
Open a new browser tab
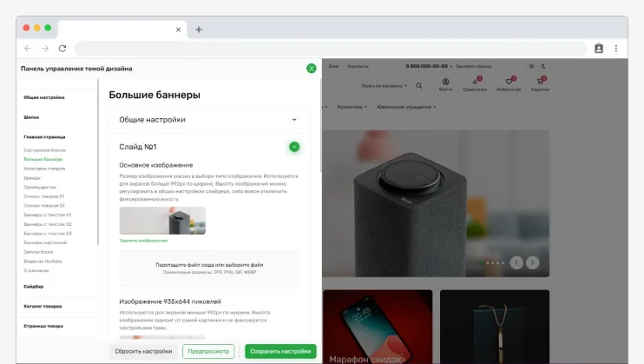pyautogui.click(x=199, y=29)
